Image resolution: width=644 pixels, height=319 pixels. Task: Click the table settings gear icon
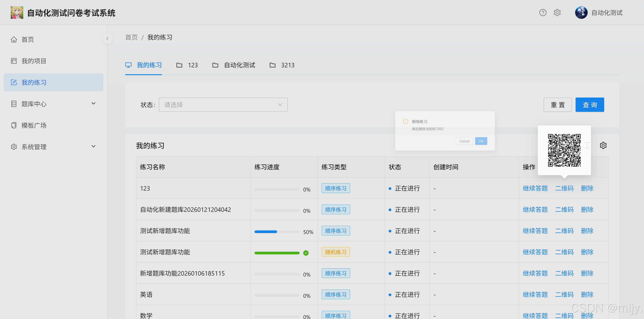[x=603, y=145]
